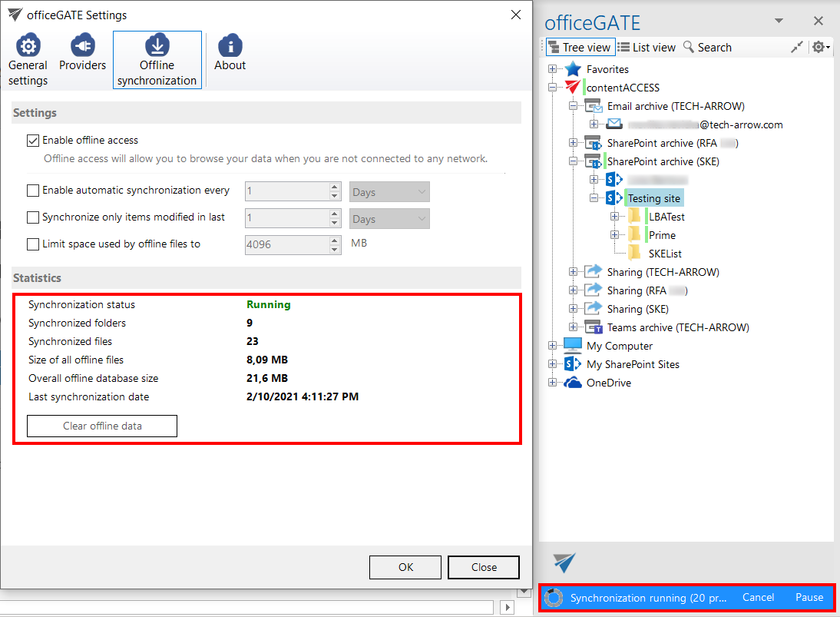Collapse the Testing site node
Viewport: 840px width, 617px height.
(594, 198)
